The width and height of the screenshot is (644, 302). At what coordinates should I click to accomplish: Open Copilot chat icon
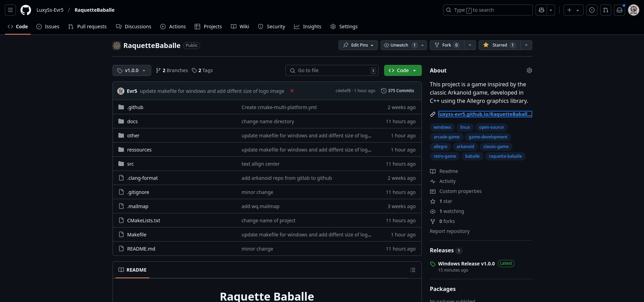541,10
